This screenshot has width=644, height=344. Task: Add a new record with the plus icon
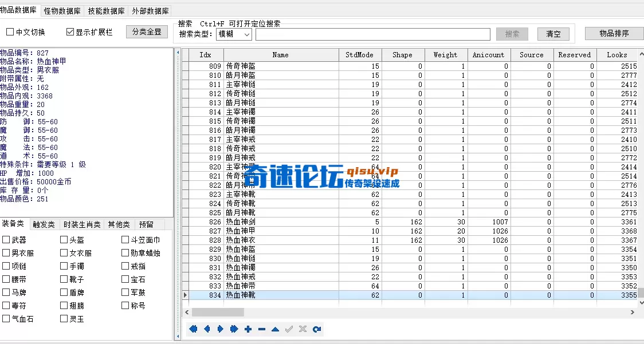248,329
